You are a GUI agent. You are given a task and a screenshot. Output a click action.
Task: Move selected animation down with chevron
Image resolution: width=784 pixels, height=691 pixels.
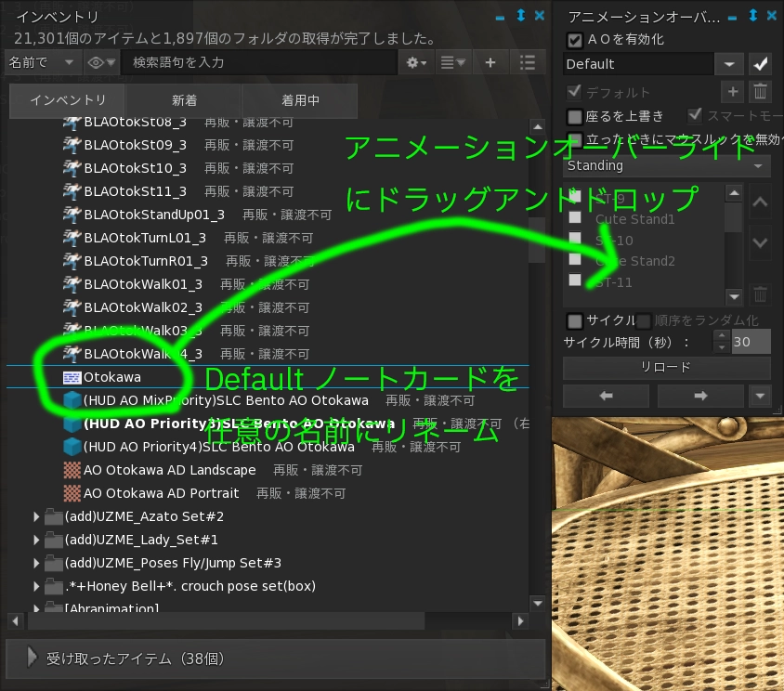coord(760,243)
